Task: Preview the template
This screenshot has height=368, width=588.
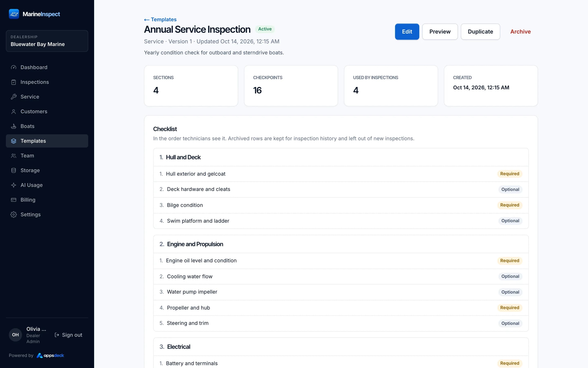Action: click(440, 32)
